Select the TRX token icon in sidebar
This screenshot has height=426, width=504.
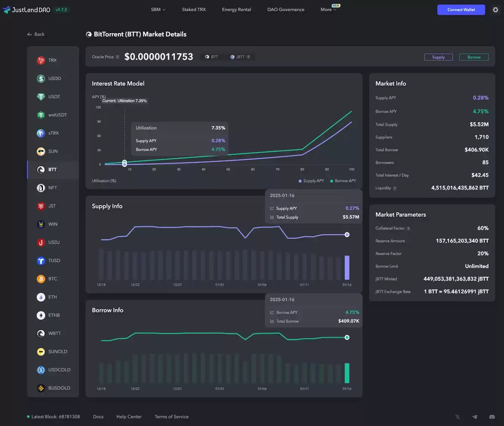41,60
